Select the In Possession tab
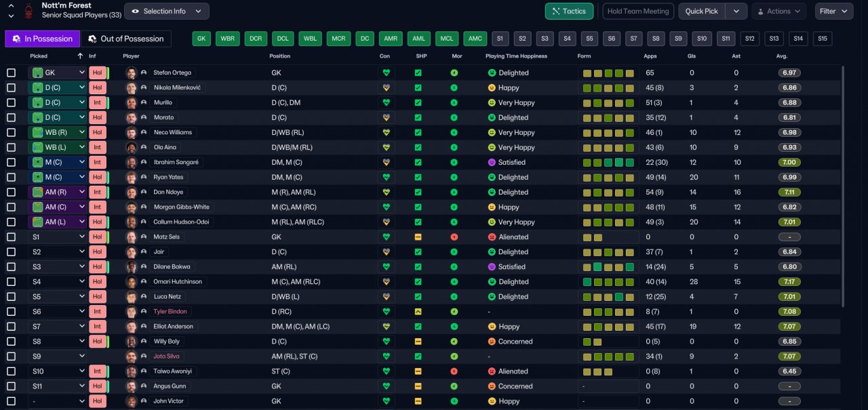 pos(42,39)
